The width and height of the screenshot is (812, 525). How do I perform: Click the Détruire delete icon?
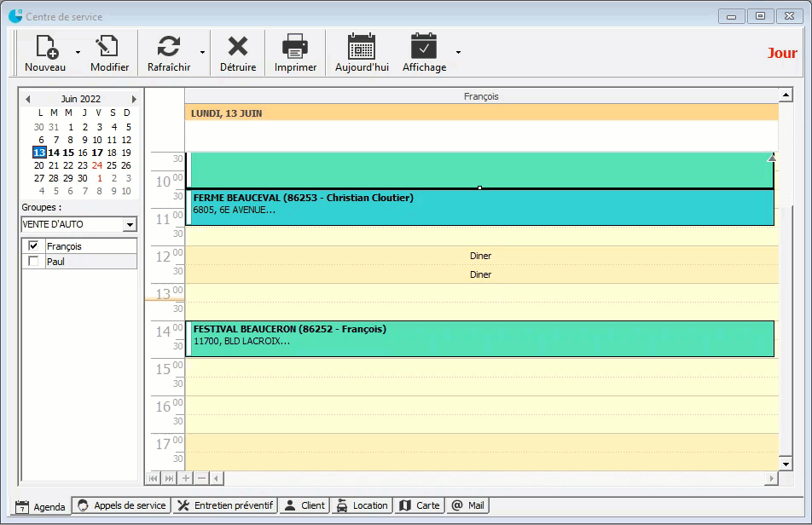(x=238, y=47)
